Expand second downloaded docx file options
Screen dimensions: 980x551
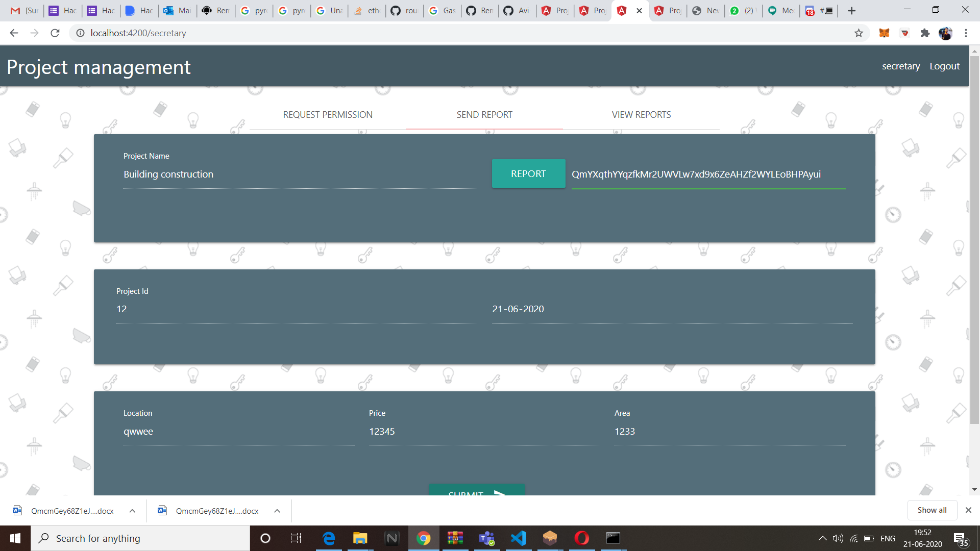[x=277, y=511]
